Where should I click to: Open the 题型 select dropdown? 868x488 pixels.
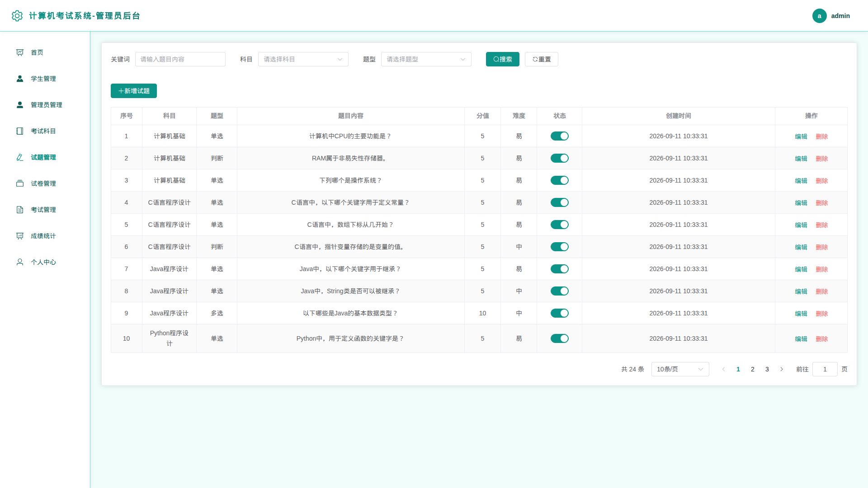pos(426,59)
